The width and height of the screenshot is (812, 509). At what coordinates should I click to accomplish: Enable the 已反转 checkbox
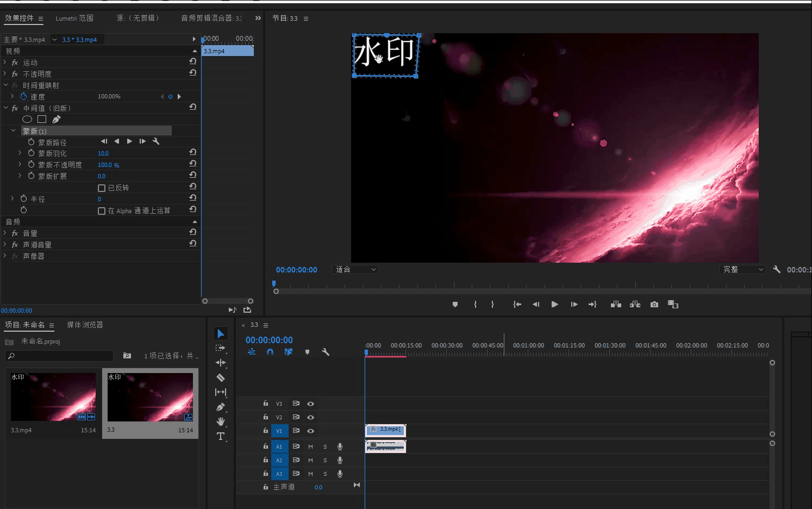[102, 188]
